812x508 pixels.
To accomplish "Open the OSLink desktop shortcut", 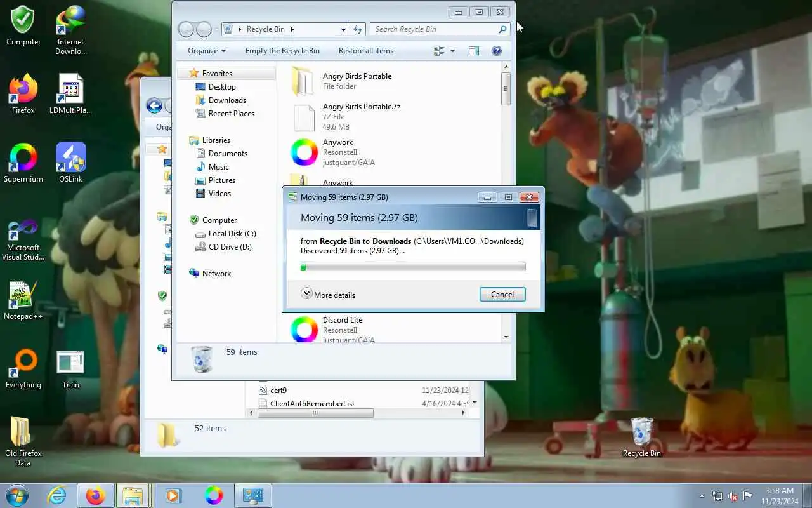I will click(x=70, y=163).
